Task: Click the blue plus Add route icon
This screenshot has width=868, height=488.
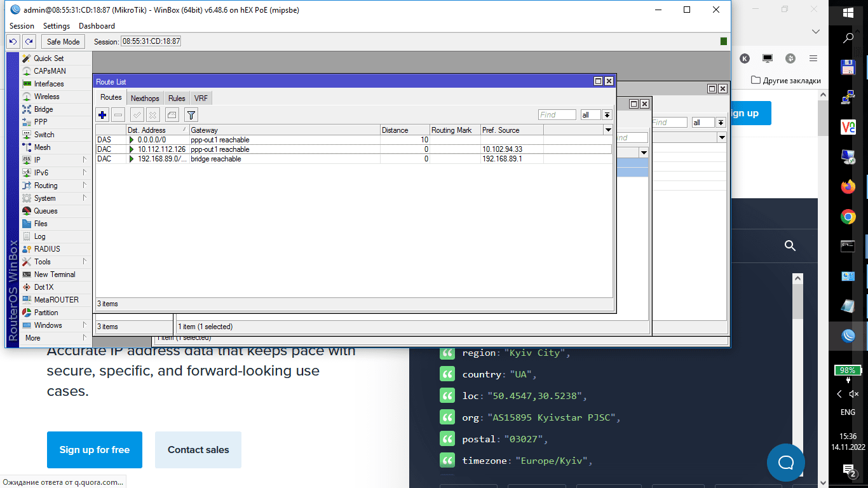Action: [102, 115]
